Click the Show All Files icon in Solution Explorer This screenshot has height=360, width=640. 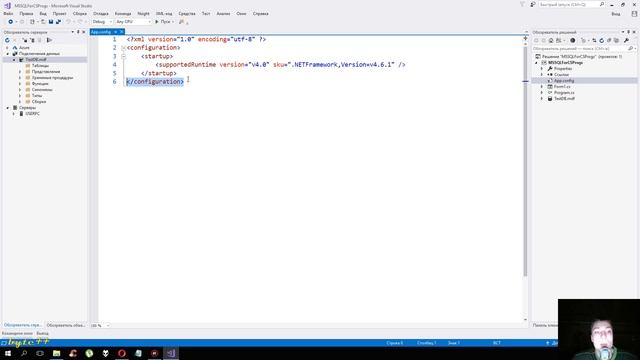(x=616, y=40)
